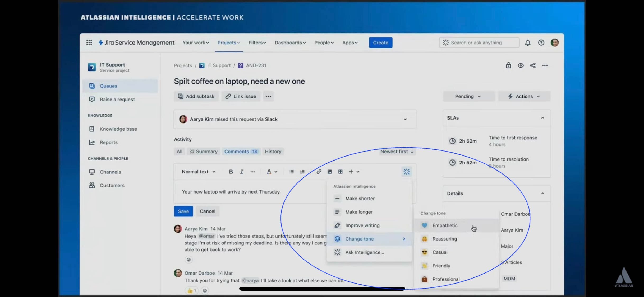644x297 pixels.
Task: Open the user profile avatar
Action: click(555, 43)
